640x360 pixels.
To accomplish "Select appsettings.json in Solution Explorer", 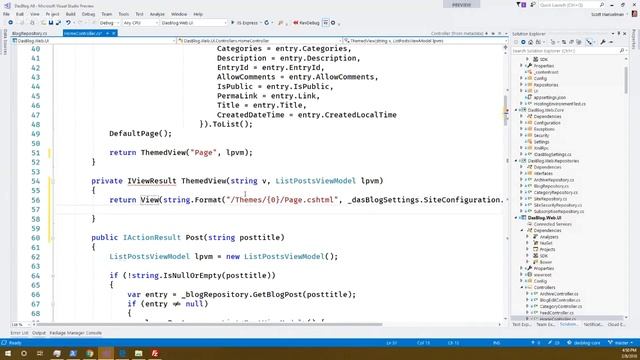I will (549, 98).
